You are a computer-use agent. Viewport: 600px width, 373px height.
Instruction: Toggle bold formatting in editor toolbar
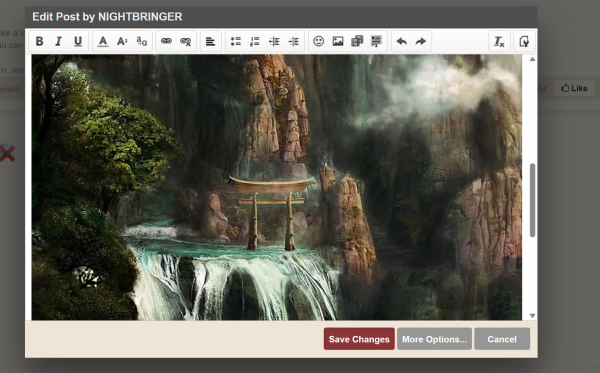pyautogui.click(x=39, y=41)
